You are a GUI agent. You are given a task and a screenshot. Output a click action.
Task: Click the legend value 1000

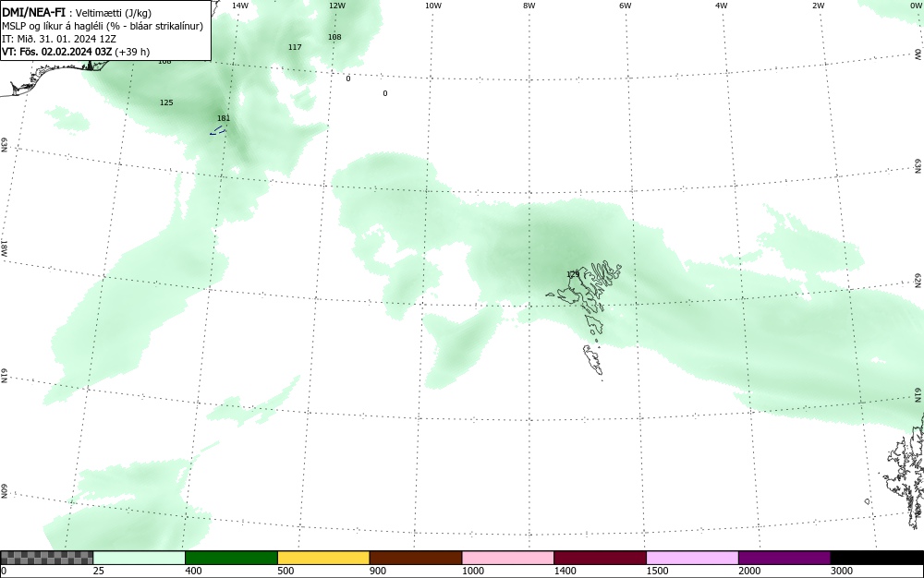pyautogui.click(x=472, y=571)
